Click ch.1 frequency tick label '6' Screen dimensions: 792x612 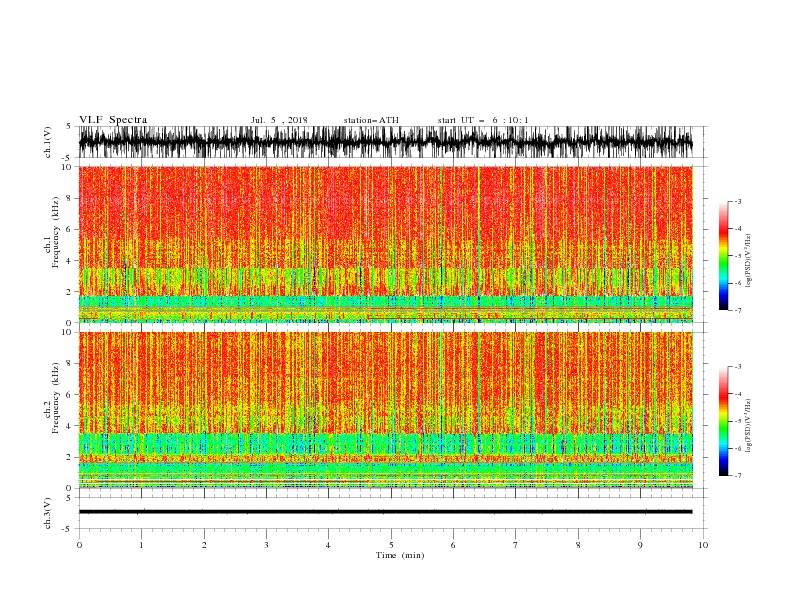(69, 229)
